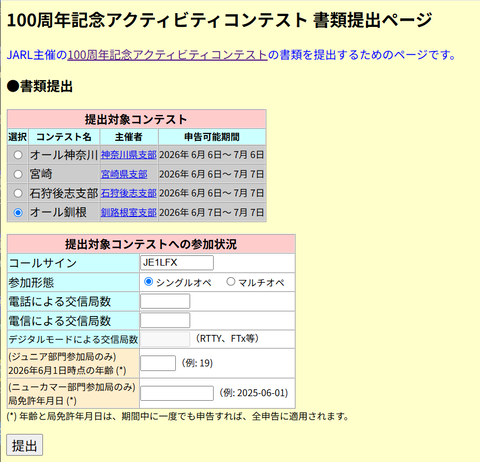Click the コンテスト名 column header

pos(64,137)
